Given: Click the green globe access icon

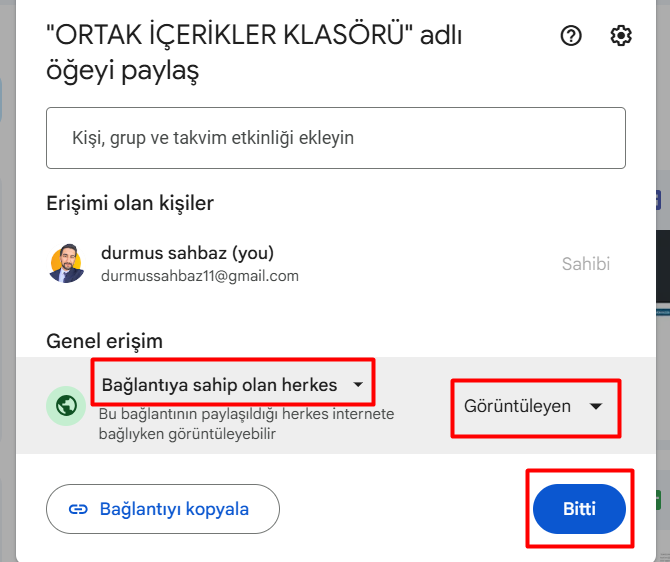Looking at the screenshot, I should [66, 406].
